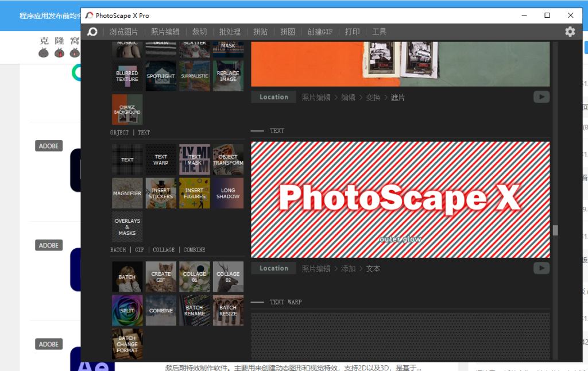This screenshot has width=588, height=371.
Task: Click the second ADOBE tag in background page
Action: [x=49, y=245]
